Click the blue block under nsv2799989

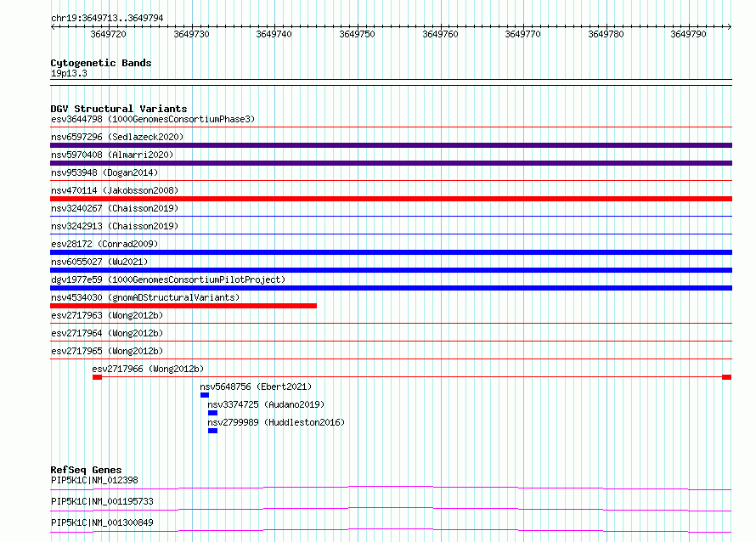[x=212, y=431]
